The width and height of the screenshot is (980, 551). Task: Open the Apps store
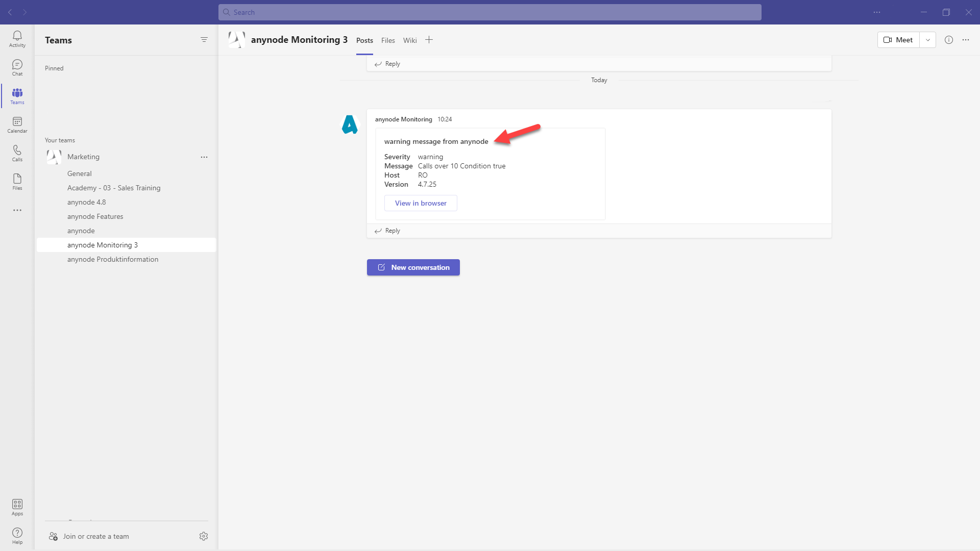click(17, 507)
